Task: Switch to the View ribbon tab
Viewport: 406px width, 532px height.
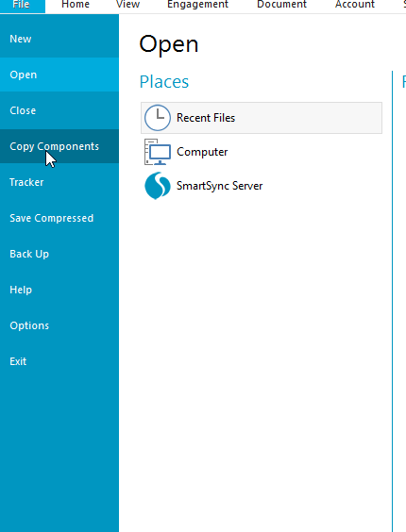Action: tap(127, 5)
